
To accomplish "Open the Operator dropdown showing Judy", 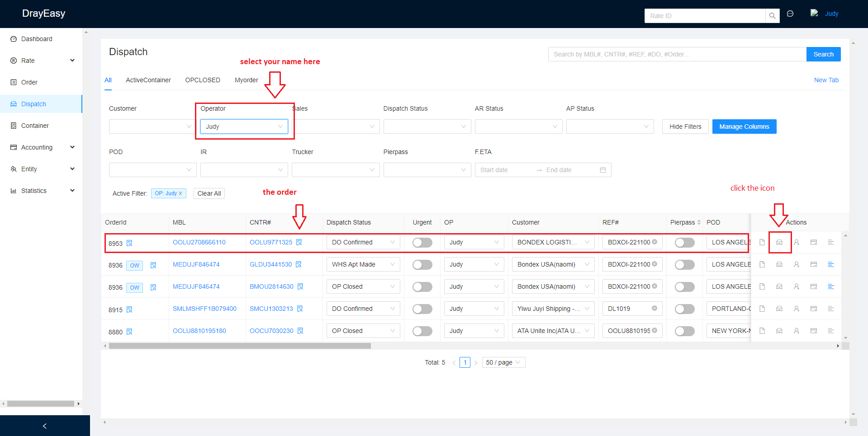I will (244, 127).
